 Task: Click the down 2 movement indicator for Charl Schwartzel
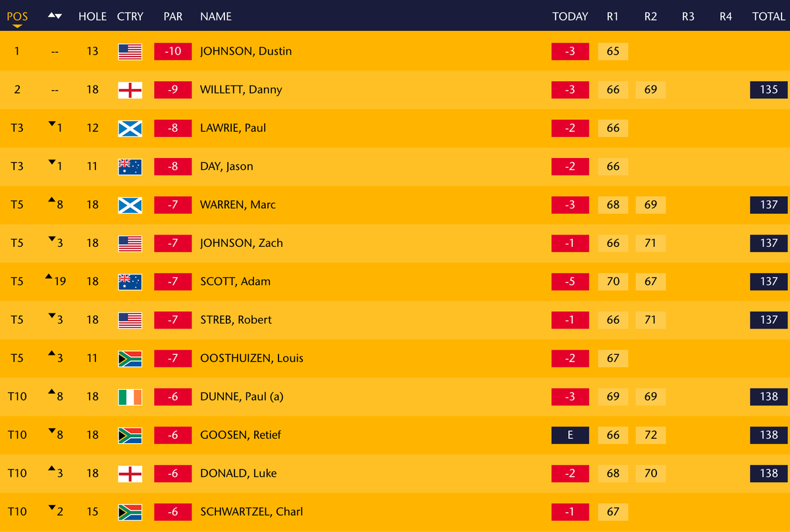pos(55,511)
